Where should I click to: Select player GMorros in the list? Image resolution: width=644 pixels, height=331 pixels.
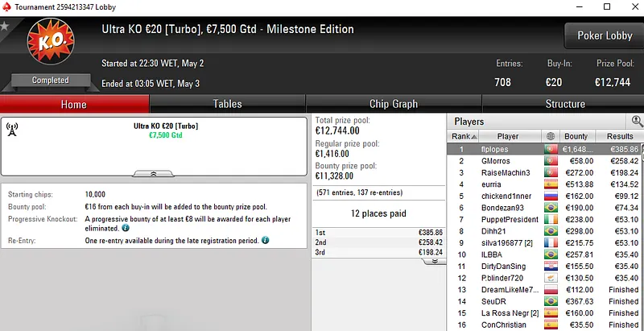pos(496,161)
